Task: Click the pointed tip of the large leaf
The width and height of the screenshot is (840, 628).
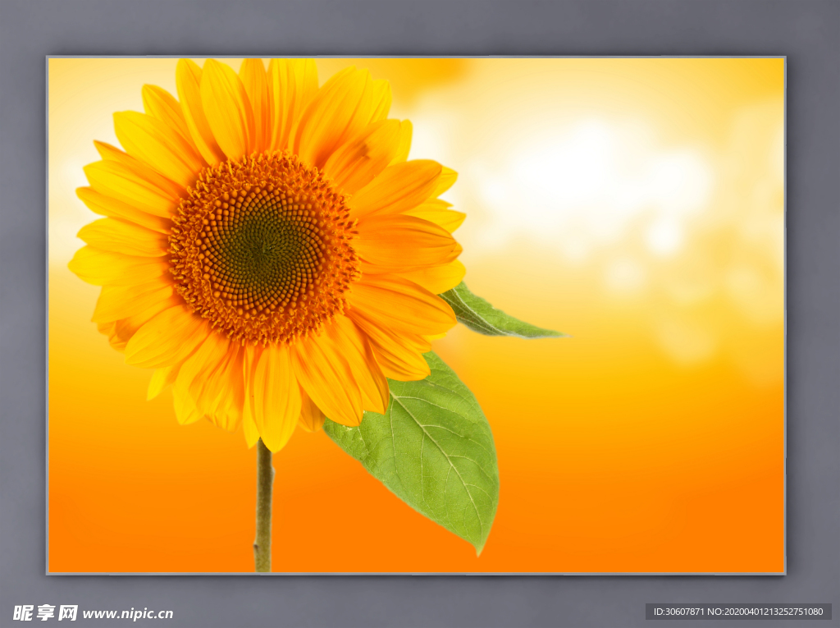Action: tap(479, 548)
